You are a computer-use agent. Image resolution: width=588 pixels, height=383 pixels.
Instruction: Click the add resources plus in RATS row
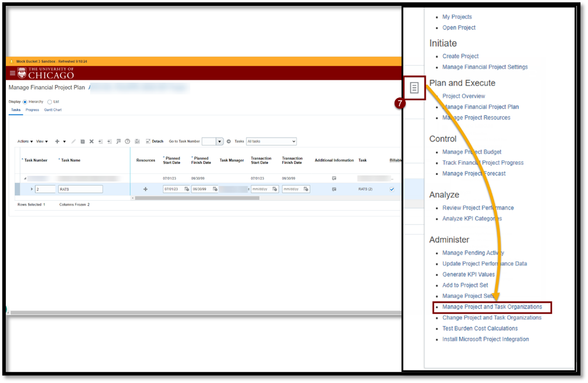point(145,189)
